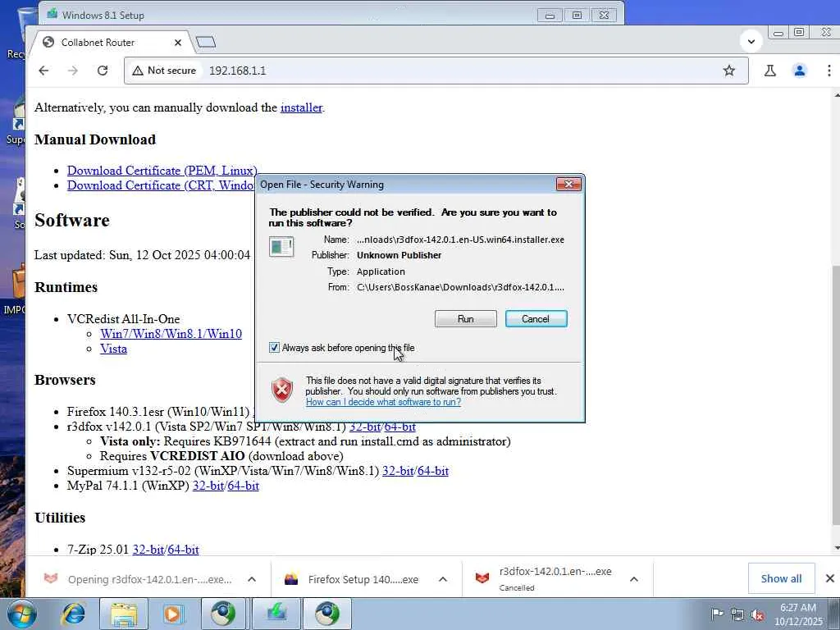Viewport: 840px width, 630px height.
Task: Close the downloads bar with X
Action: (x=830, y=578)
